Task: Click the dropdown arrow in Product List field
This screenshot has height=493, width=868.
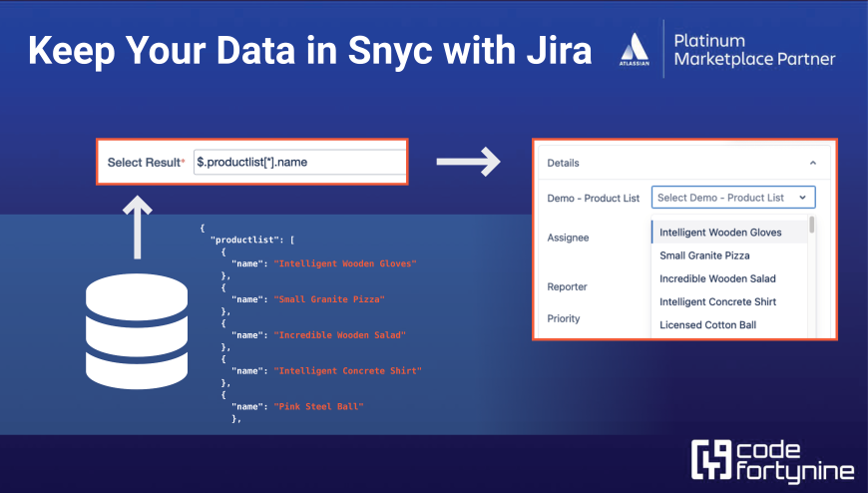Action: pyautogui.click(x=803, y=198)
